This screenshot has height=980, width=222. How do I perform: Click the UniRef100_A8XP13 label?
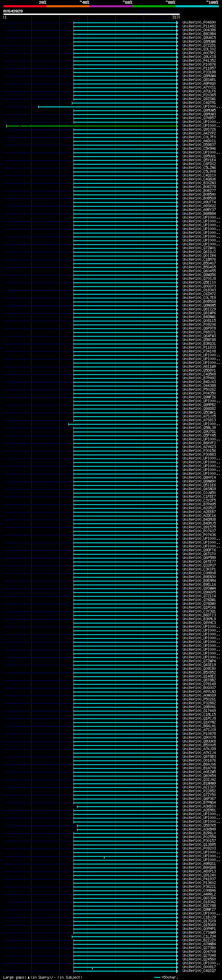[x=199, y=871]
